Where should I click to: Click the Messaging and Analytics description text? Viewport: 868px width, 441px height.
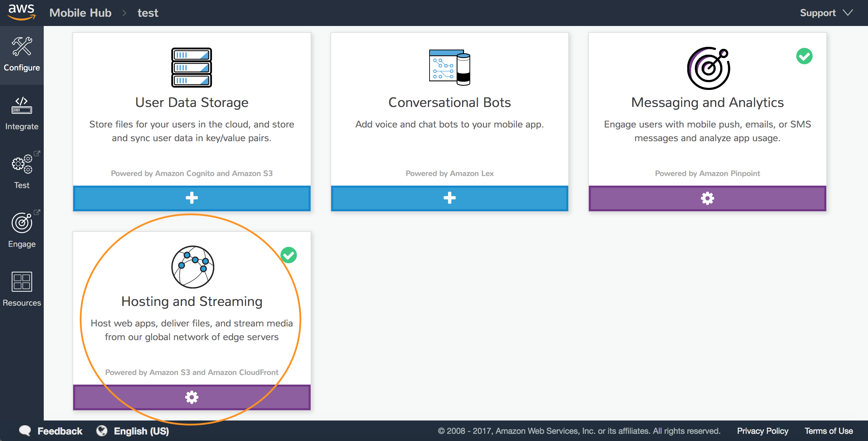[x=707, y=131]
